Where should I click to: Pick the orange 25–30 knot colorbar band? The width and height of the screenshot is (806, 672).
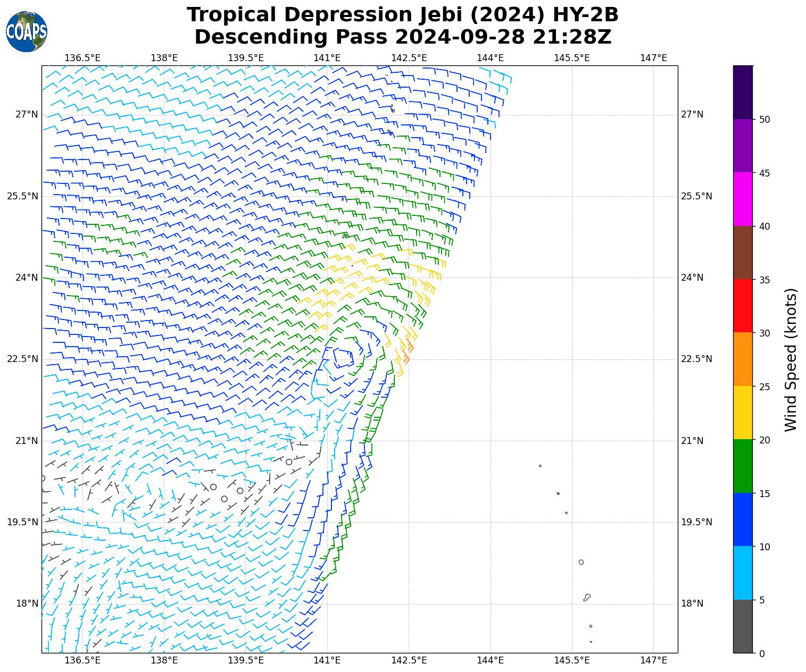[x=742, y=359]
